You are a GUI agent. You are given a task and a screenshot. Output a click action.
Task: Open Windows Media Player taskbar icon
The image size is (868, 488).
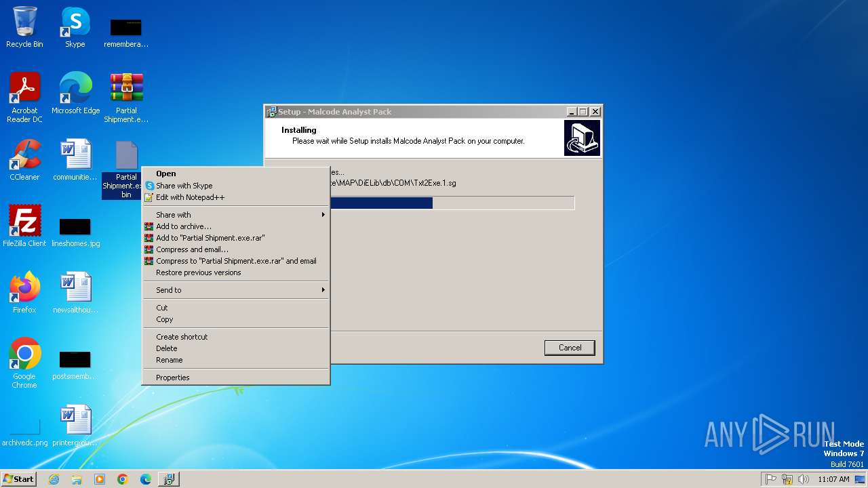click(100, 479)
